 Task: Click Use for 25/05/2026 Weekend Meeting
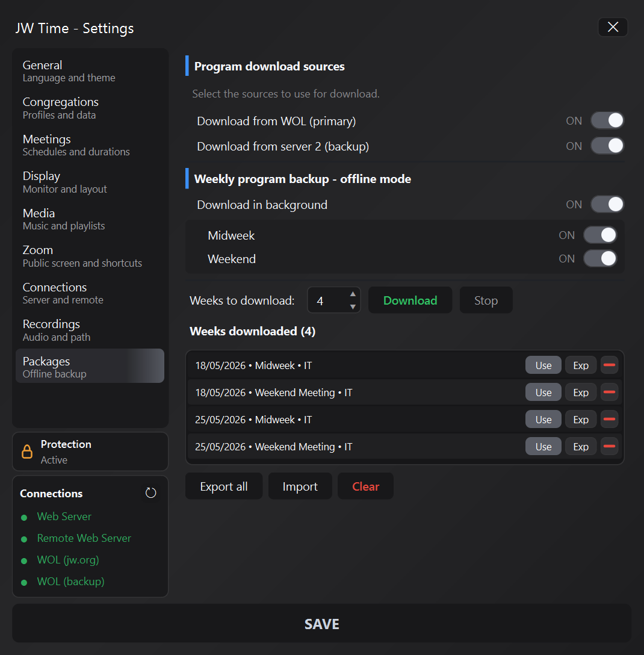pyautogui.click(x=543, y=447)
